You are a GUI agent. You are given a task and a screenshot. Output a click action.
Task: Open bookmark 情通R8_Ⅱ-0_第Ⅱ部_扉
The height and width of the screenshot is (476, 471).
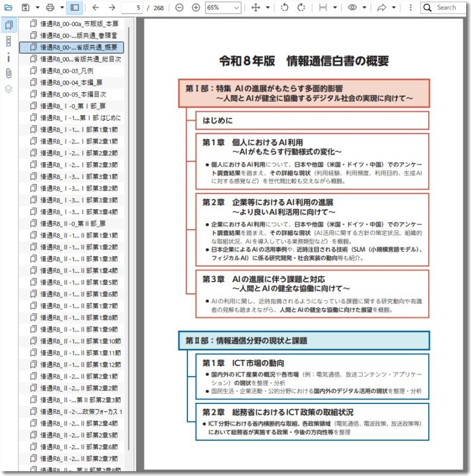[72, 224]
